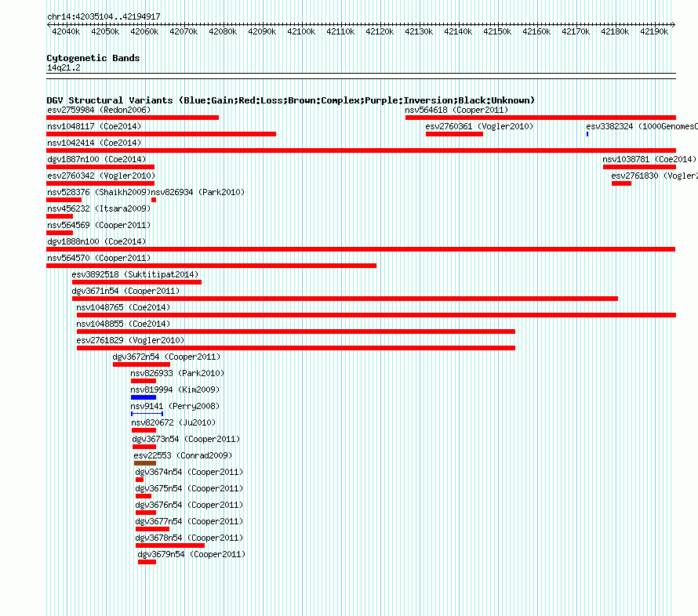
Task: Click the 42100k ruler position
Action: point(301,31)
